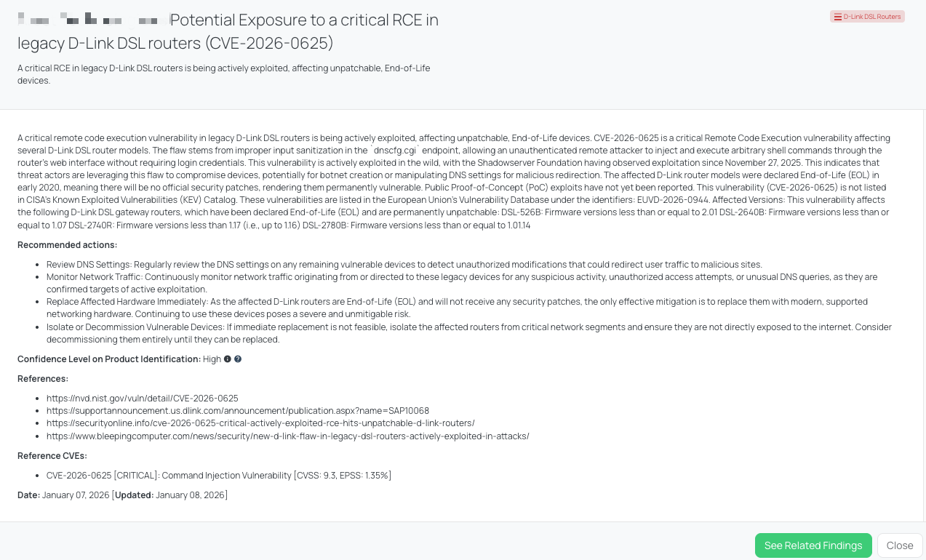Click the Review DNS Settings recommendation
This screenshot has width=926, height=560.
[404, 265]
